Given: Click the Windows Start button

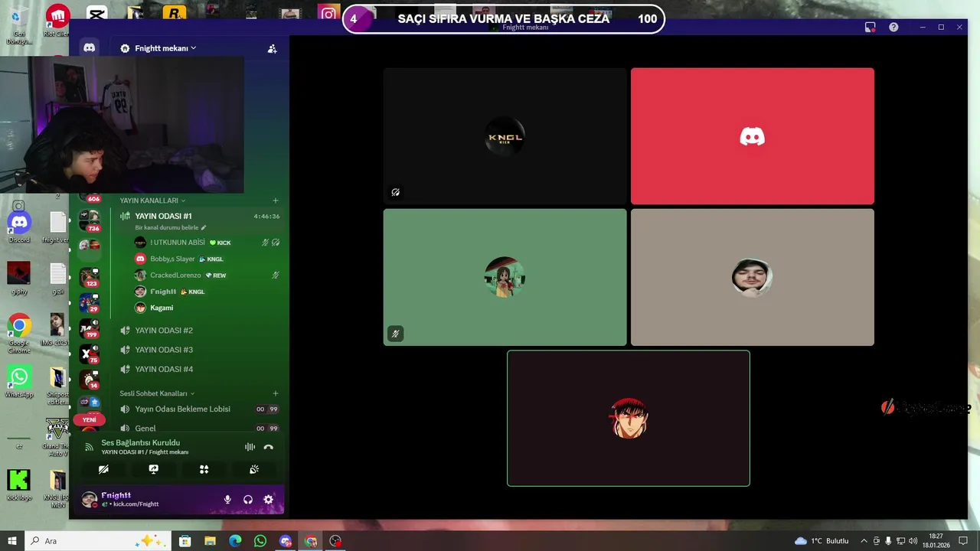Looking at the screenshot, I should (12, 541).
